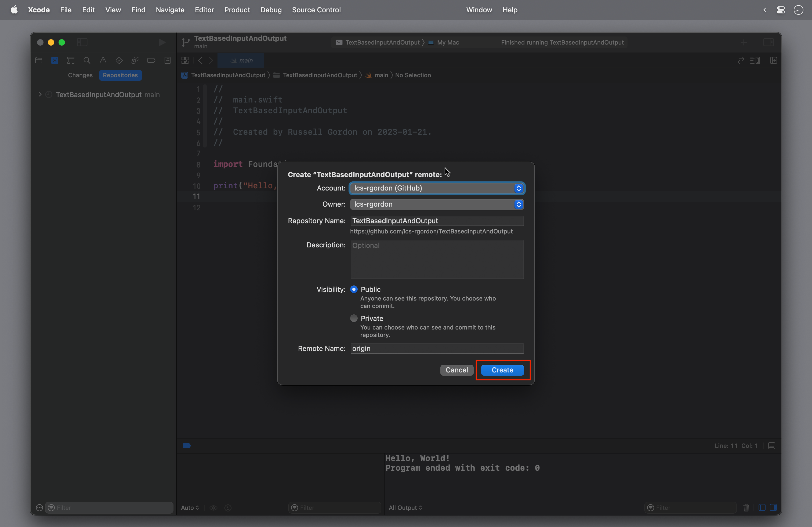Go forward with the right chevron

(x=211, y=60)
